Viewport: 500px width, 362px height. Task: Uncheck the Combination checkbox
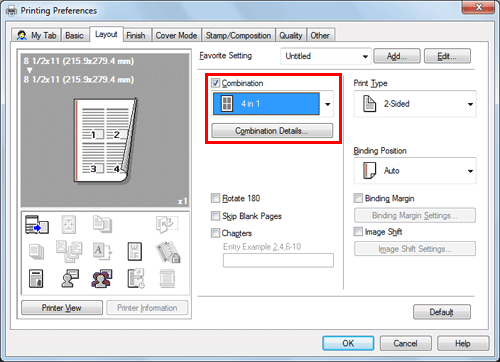(x=216, y=83)
